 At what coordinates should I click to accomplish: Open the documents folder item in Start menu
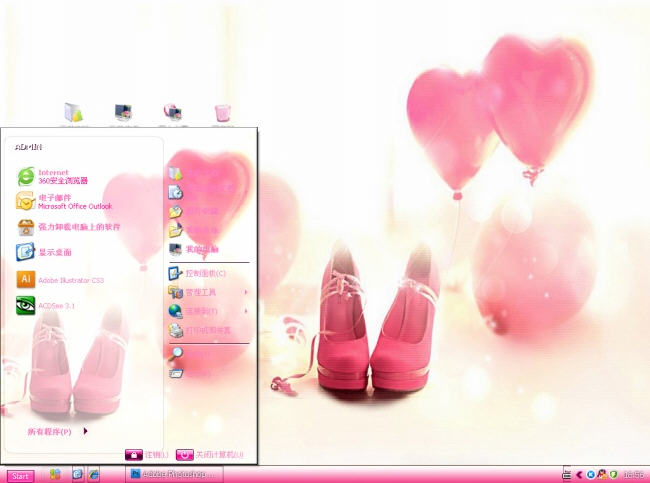point(194,173)
